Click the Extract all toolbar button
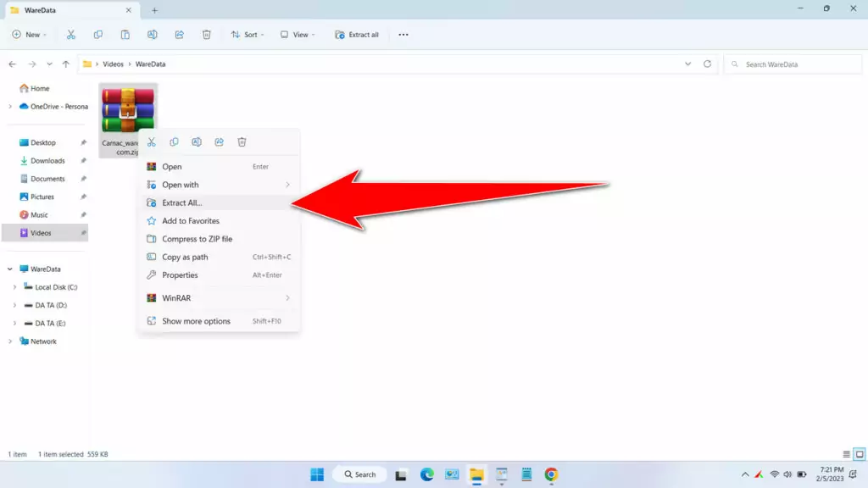This screenshot has width=868, height=488. 357,34
